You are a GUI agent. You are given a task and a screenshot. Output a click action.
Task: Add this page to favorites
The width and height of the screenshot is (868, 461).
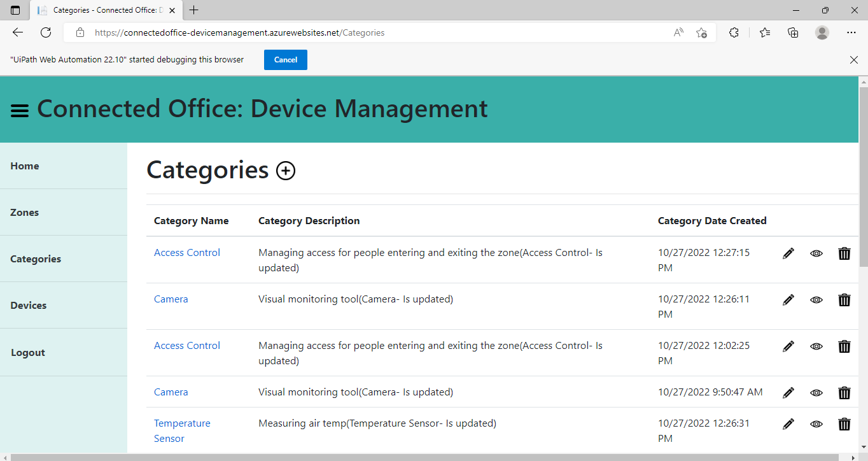pyautogui.click(x=701, y=32)
